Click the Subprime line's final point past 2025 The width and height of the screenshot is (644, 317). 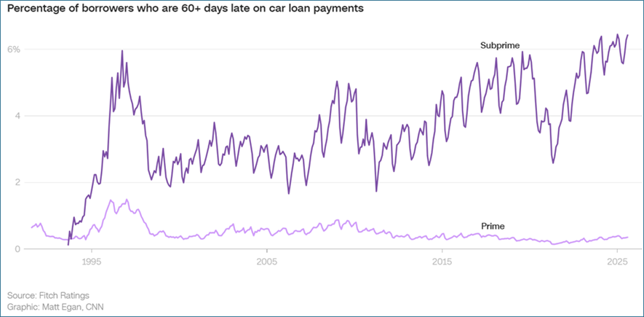click(627, 35)
